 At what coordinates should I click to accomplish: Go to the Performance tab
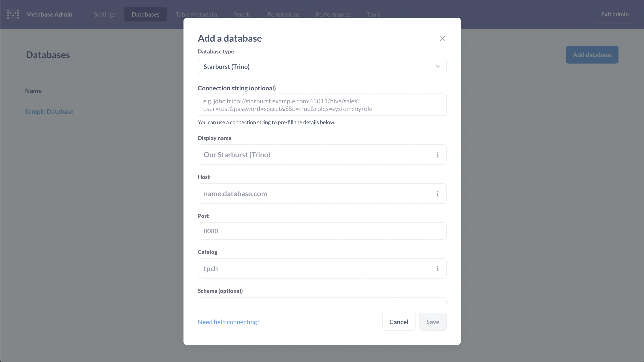pos(333,14)
